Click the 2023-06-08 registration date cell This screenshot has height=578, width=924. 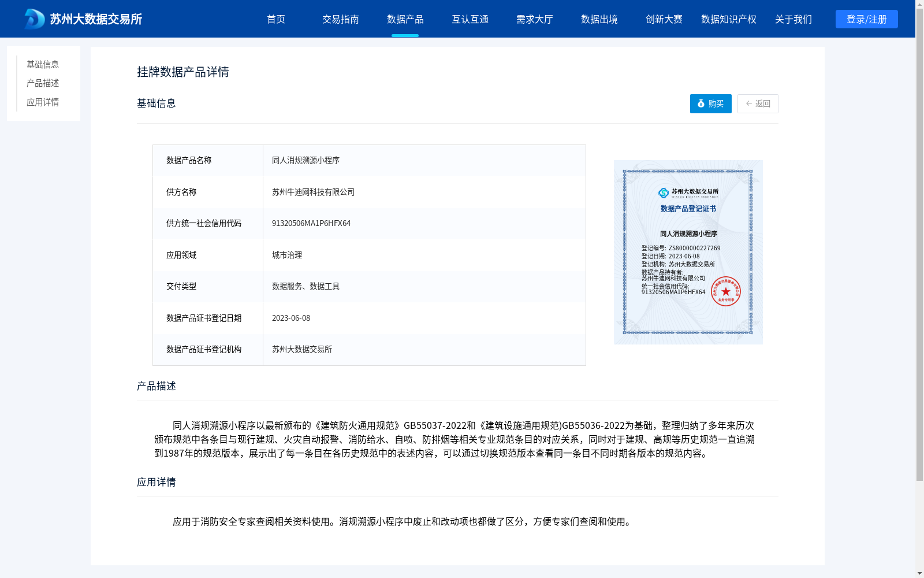424,318
